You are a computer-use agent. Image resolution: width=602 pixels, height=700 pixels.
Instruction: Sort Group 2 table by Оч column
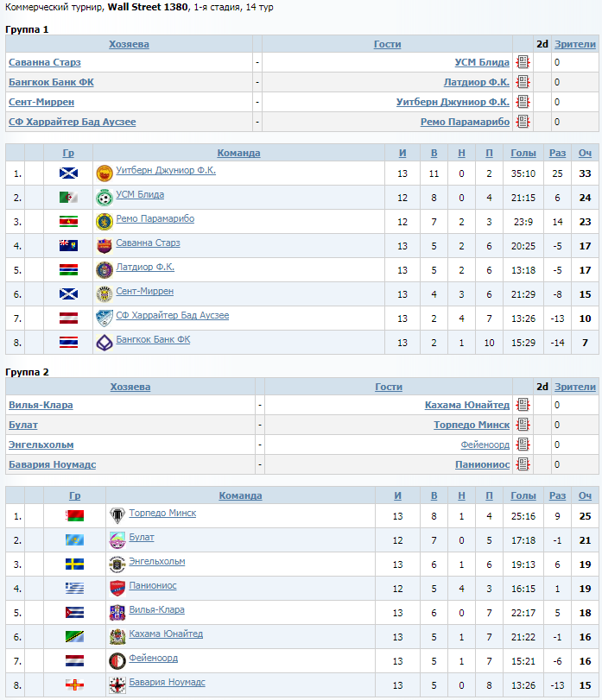coord(585,495)
